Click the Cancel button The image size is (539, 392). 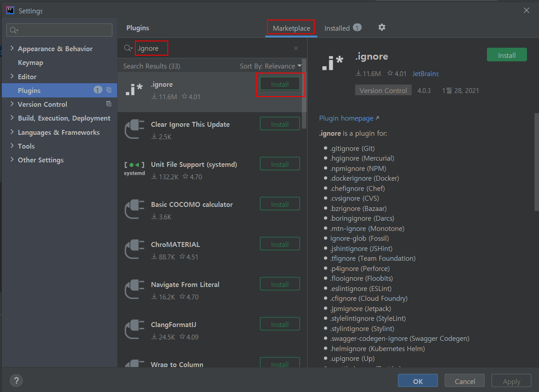[x=465, y=381]
